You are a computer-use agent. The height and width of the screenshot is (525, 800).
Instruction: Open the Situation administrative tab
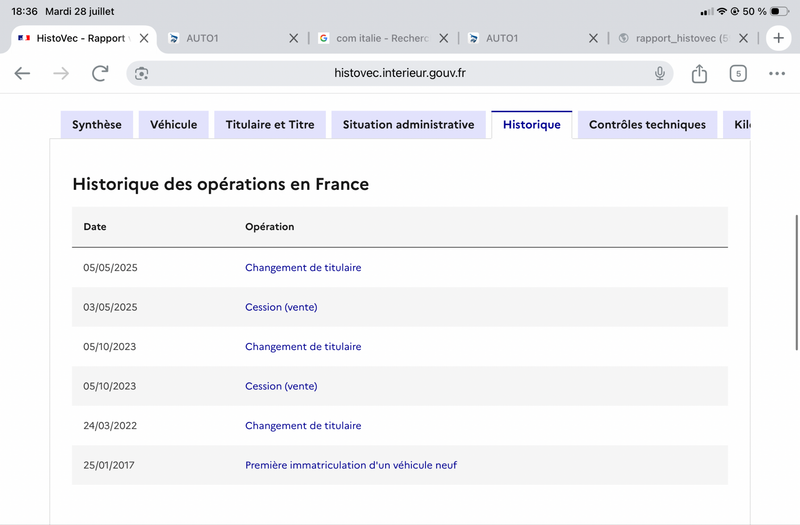tap(408, 124)
